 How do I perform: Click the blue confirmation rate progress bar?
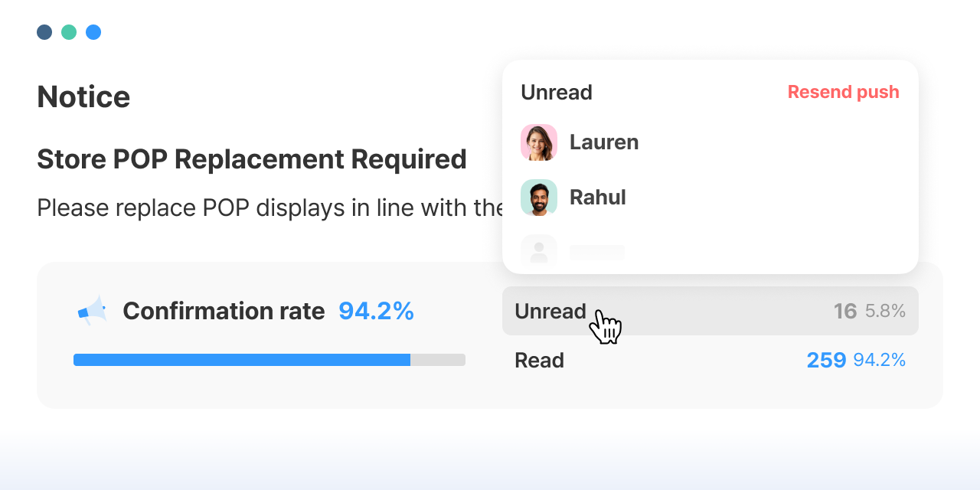pos(242,360)
